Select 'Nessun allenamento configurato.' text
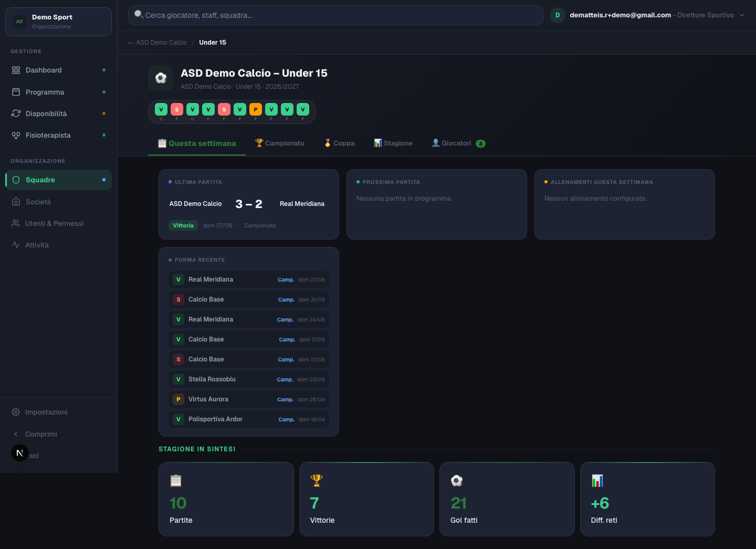The height and width of the screenshot is (549, 756). (x=595, y=199)
